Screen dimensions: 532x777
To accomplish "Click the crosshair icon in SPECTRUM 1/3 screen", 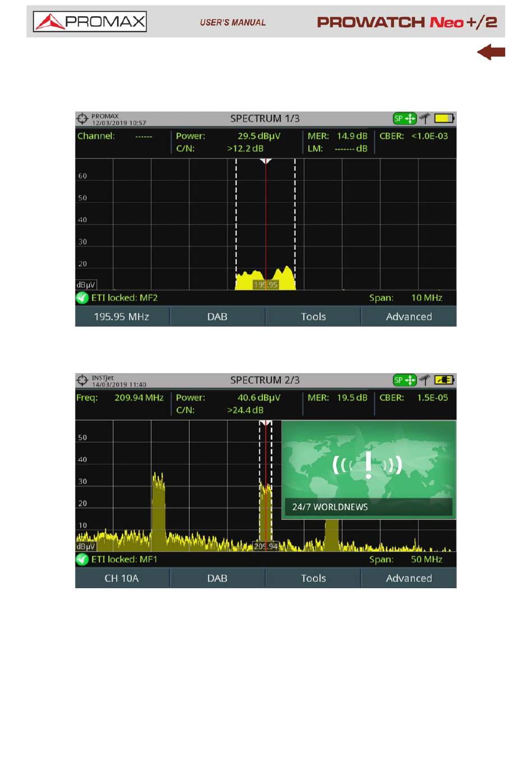I will point(82,119).
